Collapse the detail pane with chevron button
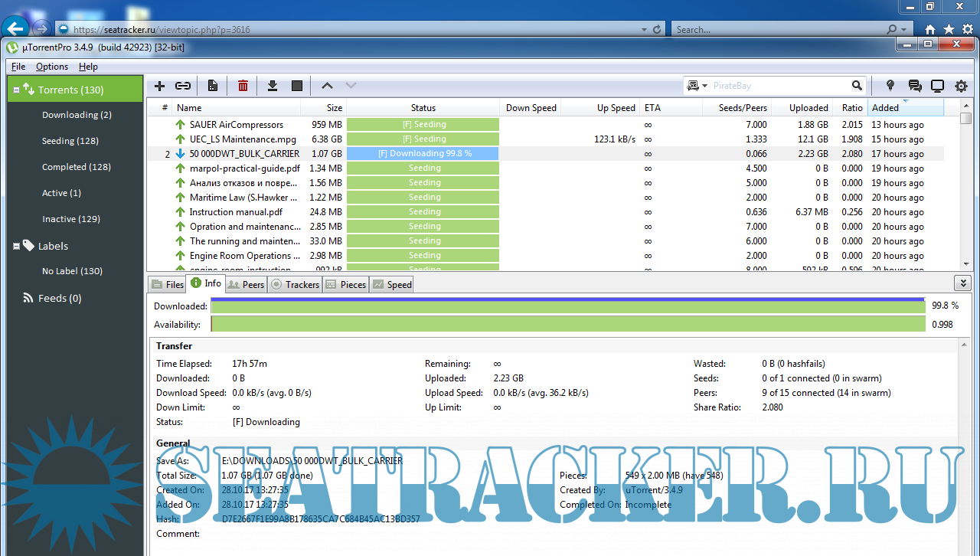This screenshot has width=980, height=556. 963,283
